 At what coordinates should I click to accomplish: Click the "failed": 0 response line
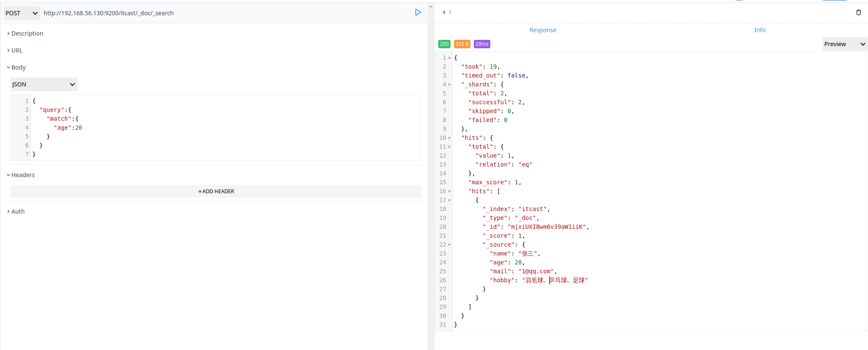488,120
